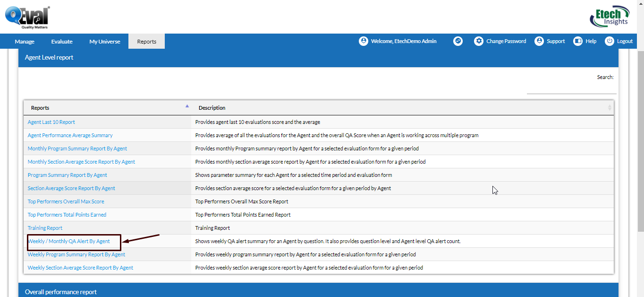Click the user profile icon beside Welcome
Image resolution: width=644 pixels, height=297 pixels.
(x=363, y=41)
